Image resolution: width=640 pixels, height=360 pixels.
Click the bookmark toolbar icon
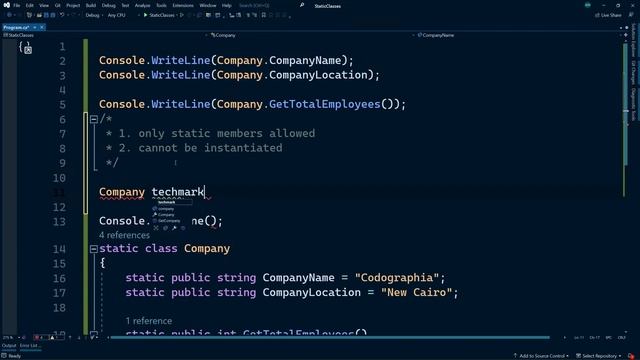point(264,15)
